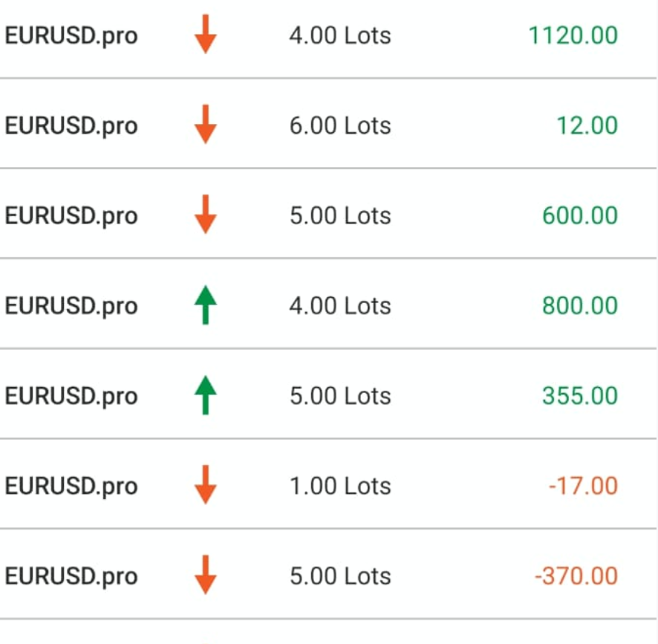Open EURUSD.pro position with 800.00 profit
The height and width of the screenshot is (644, 658).
[71, 306]
